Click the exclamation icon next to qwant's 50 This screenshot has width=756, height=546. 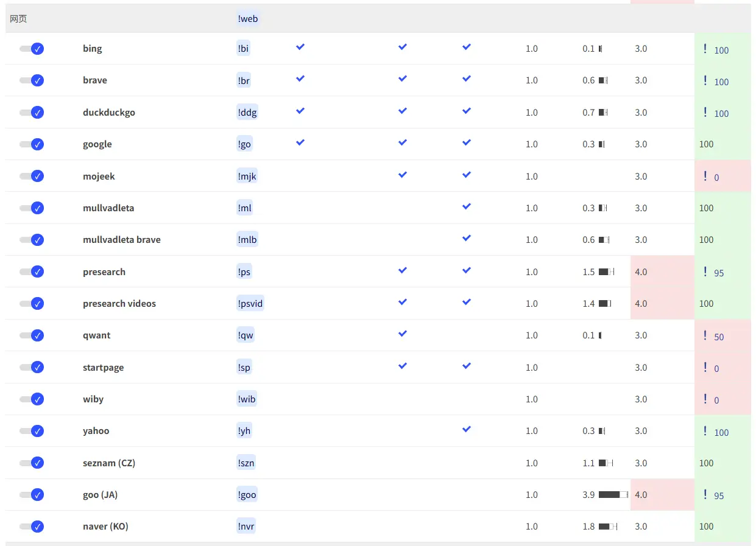(705, 335)
